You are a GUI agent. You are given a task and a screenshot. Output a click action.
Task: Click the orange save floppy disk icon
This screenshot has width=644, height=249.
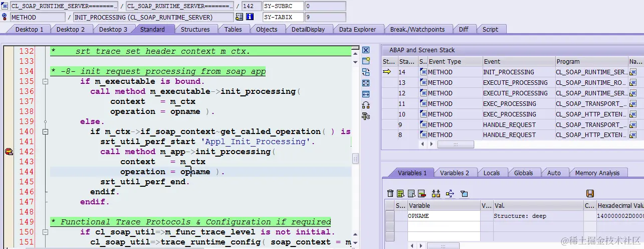tap(590, 194)
